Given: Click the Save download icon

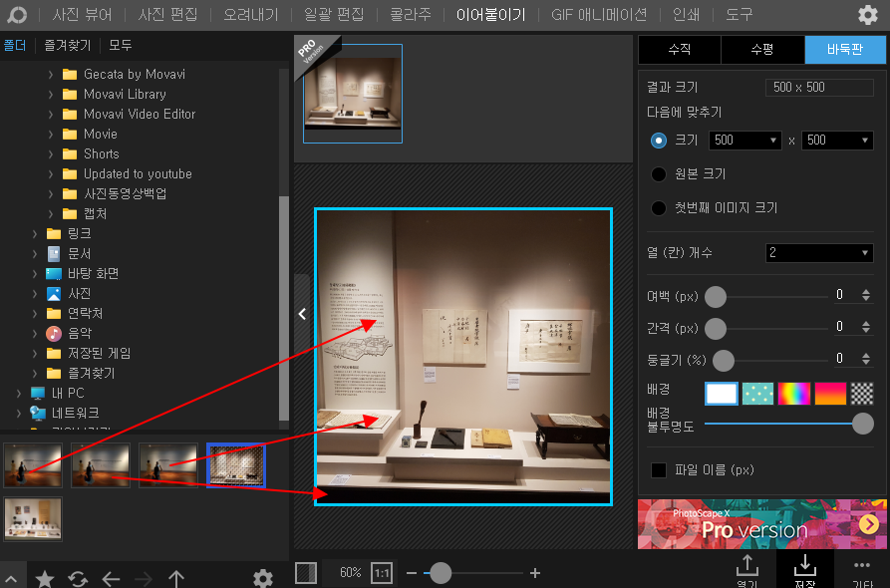Looking at the screenshot, I should click(805, 570).
